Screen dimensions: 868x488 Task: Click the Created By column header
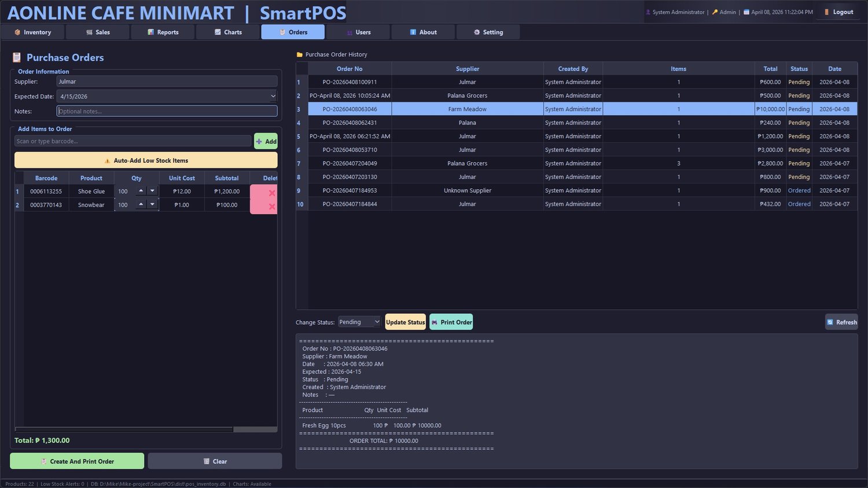click(573, 69)
